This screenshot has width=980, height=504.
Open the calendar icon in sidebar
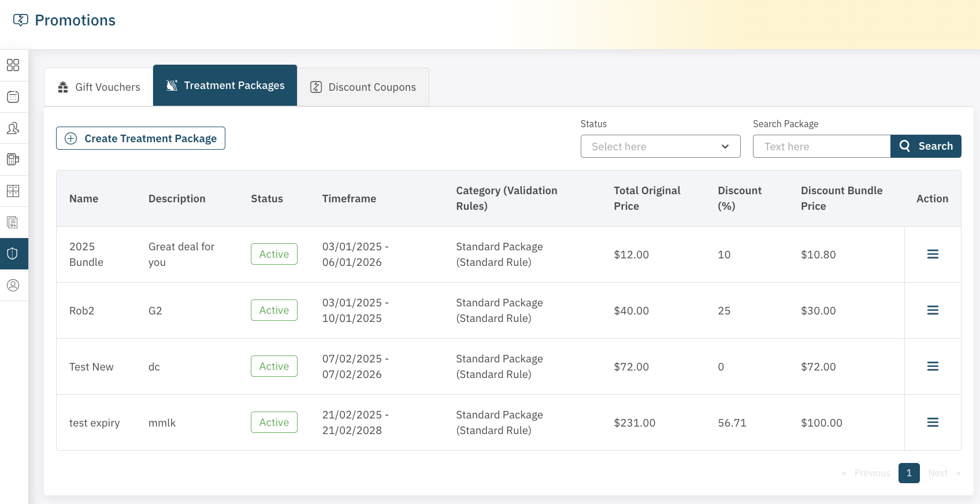(x=13, y=97)
